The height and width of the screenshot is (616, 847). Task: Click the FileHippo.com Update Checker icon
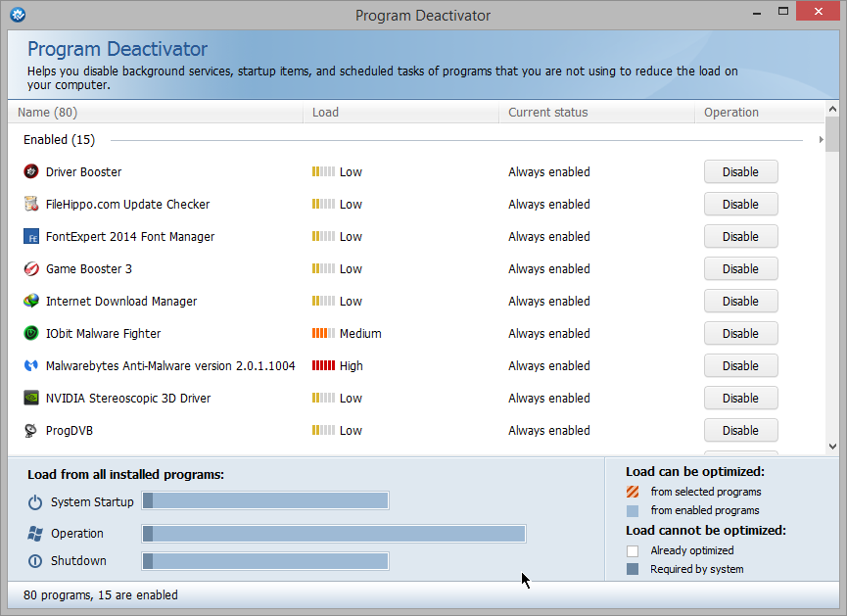[31, 205]
